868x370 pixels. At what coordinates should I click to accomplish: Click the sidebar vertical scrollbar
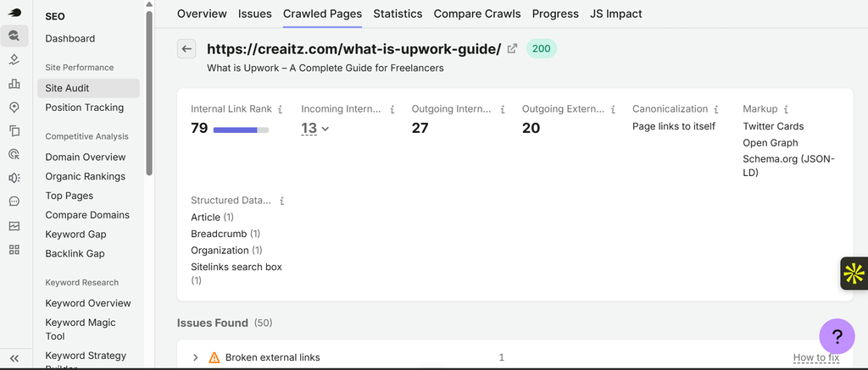[149, 93]
